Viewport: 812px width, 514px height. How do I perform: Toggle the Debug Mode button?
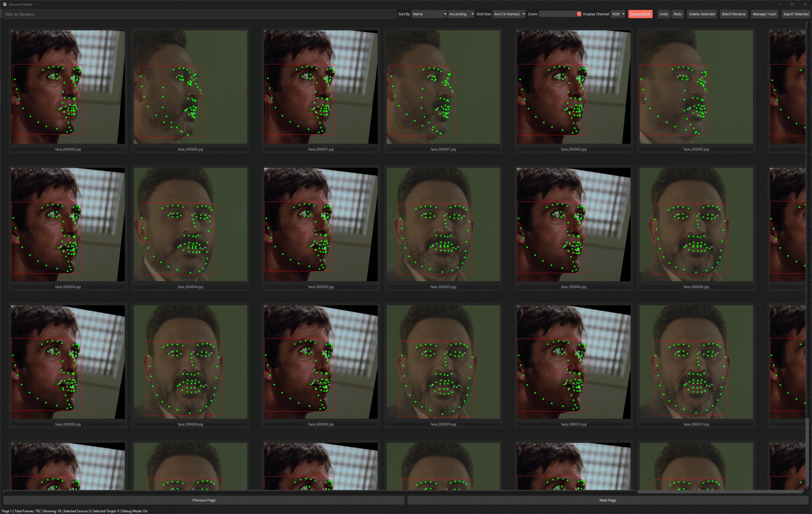tap(640, 14)
